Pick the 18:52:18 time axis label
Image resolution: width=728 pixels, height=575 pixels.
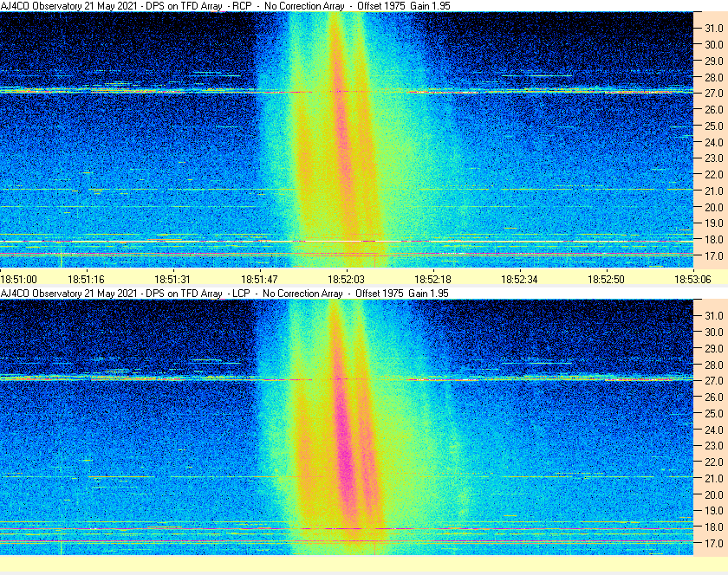(432, 280)
